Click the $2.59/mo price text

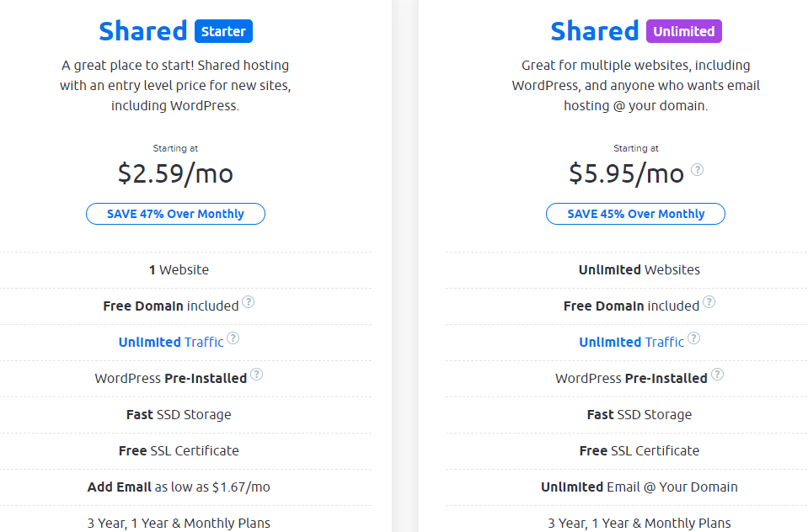click(x=175, y=173)
